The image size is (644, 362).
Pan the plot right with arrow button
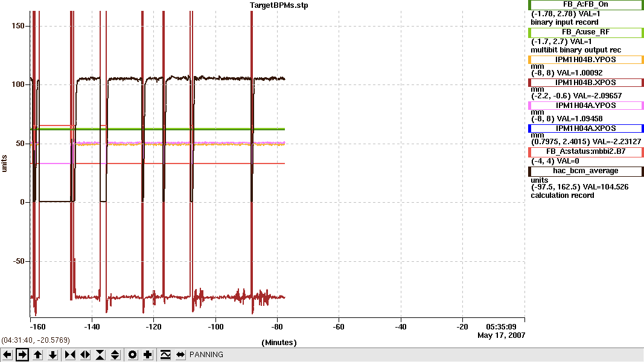point(22,355)
